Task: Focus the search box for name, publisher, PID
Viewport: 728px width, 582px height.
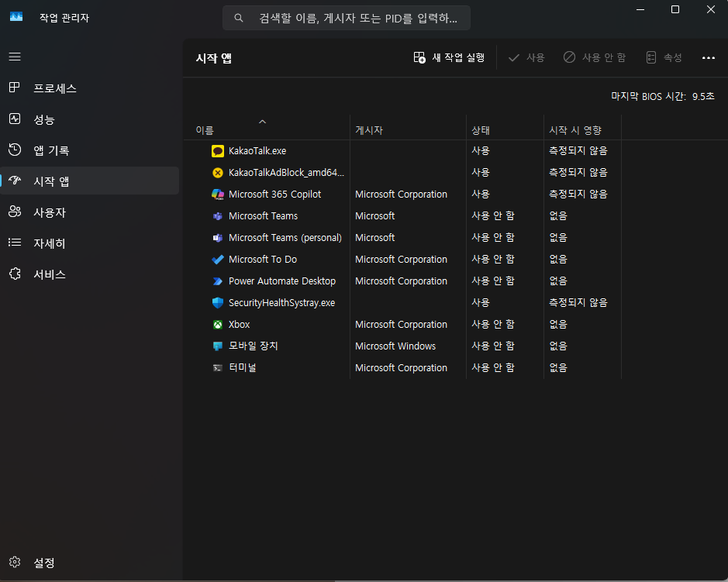Action: 347,18
